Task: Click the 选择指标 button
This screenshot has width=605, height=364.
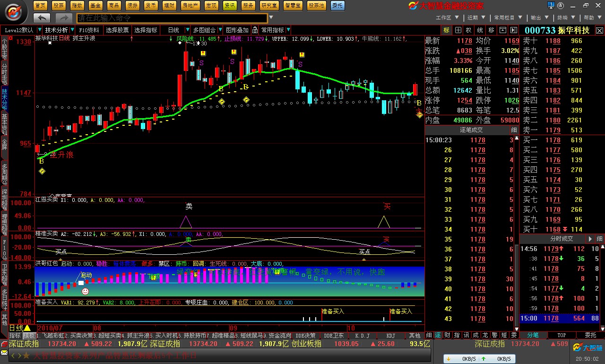Action: pos(146,30)
